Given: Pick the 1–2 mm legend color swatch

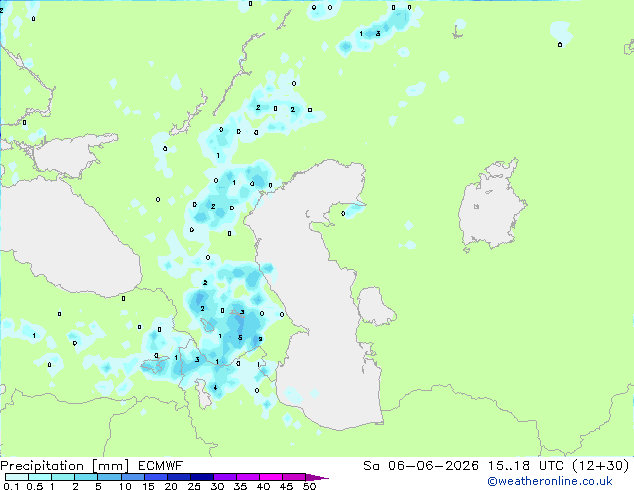Looking at the screenshot, I should pyautogui.click(x=63, y=477).
